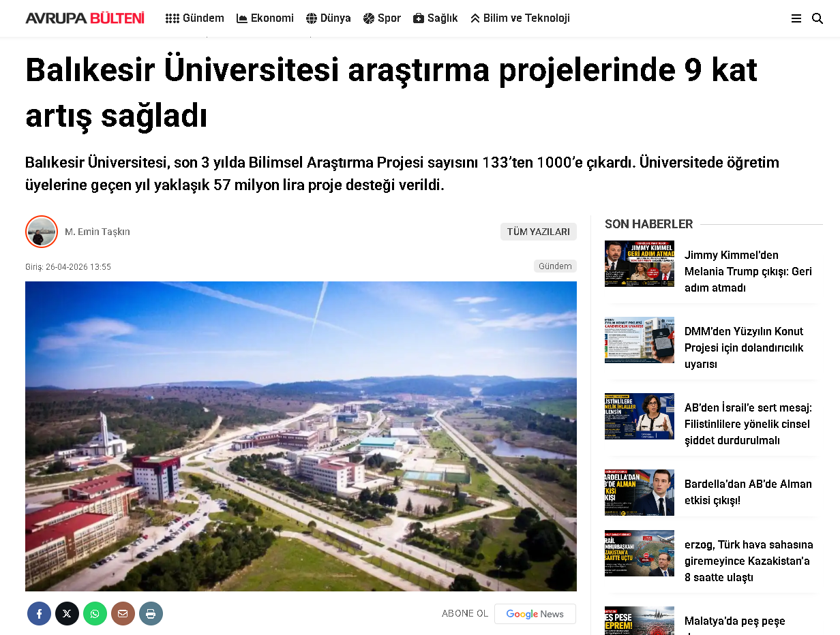Click the Malatya earthquake news thumbnail
840x635 pixels.
tap(640, 621)
